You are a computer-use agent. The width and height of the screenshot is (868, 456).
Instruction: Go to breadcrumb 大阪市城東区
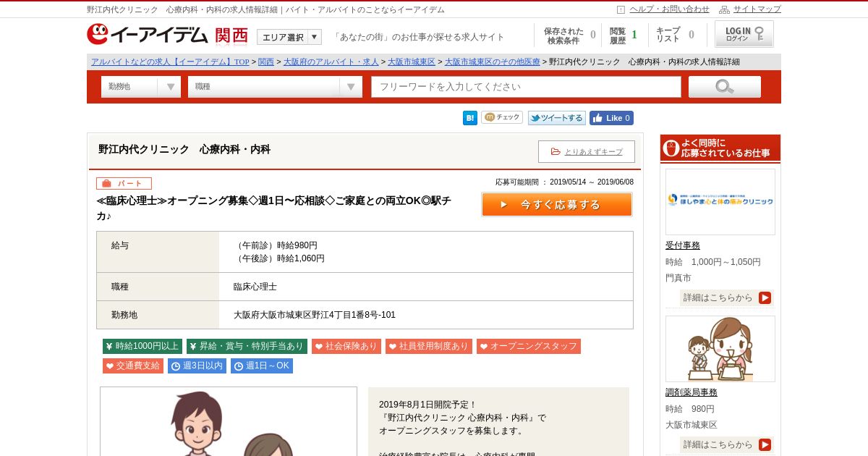(x=412, y=62)
